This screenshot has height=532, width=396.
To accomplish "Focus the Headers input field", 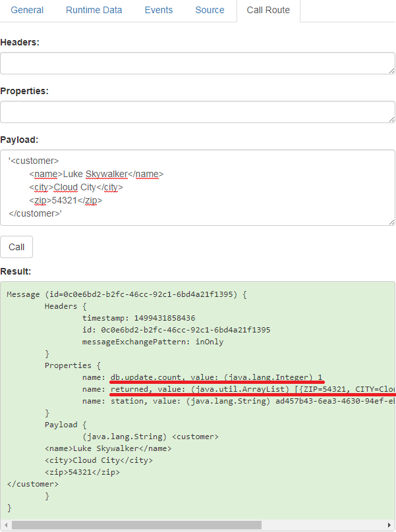I will (198, 63).
